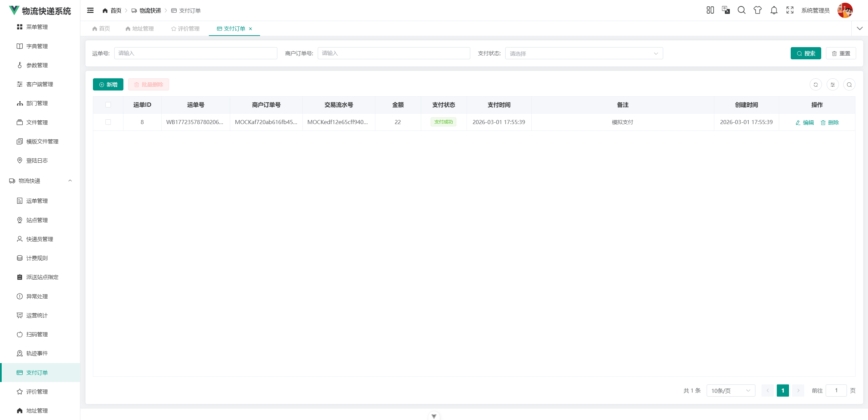
Task: Check the select-all checkbox in the table header
Action: (x=108, y=105)
